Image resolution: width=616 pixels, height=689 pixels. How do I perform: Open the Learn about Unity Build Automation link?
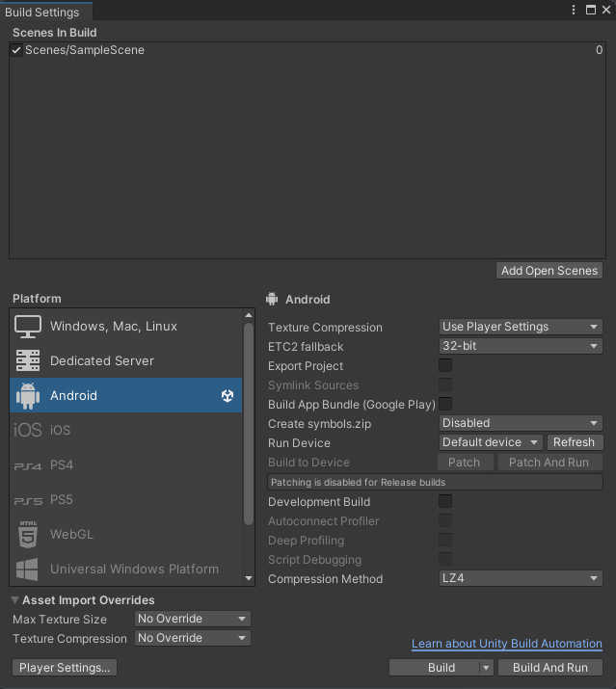click(x=507, y=644)
